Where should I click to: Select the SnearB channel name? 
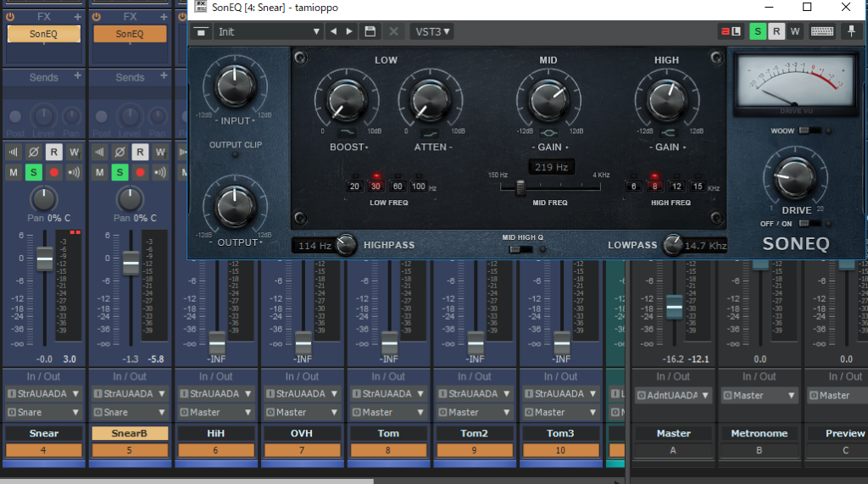tap(130, 433)
